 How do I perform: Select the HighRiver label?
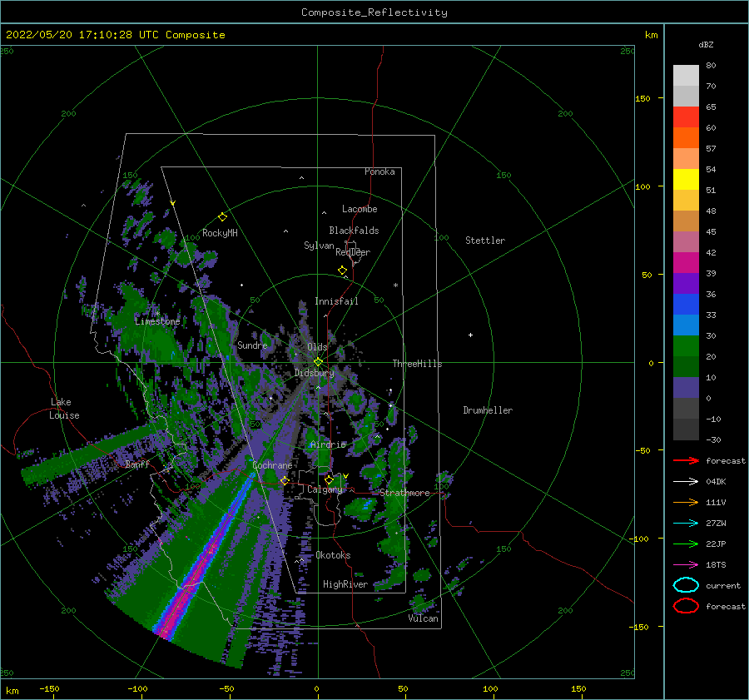pos(345,584)
